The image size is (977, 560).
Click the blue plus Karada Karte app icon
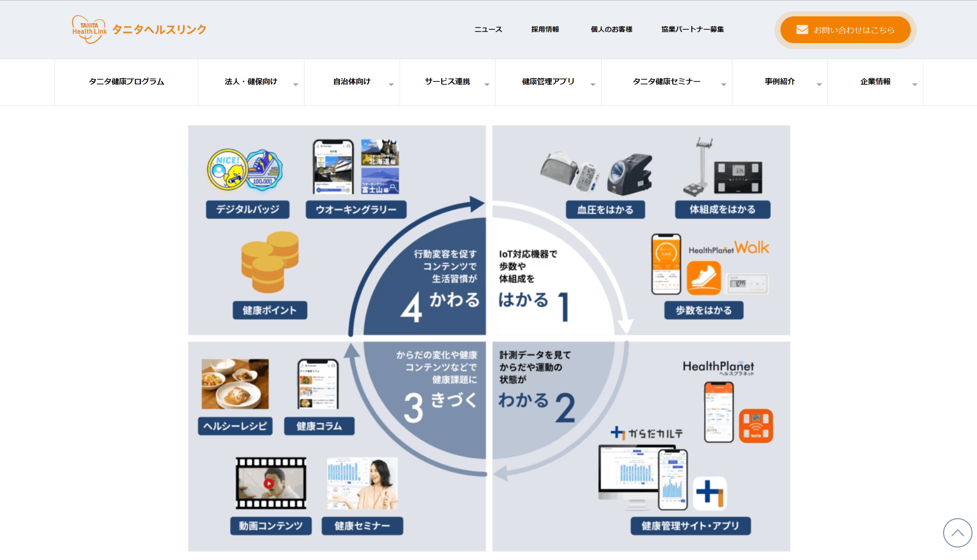pos(710,493)
